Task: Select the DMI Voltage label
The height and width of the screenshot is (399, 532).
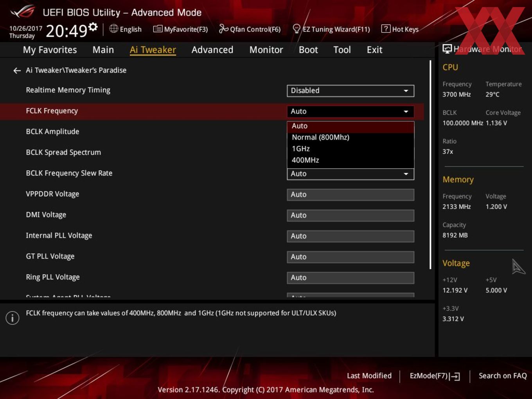Action: click(46, 214)
